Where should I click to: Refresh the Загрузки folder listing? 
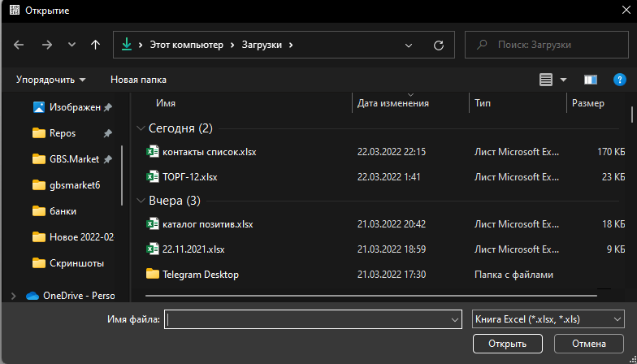(439, 45)
